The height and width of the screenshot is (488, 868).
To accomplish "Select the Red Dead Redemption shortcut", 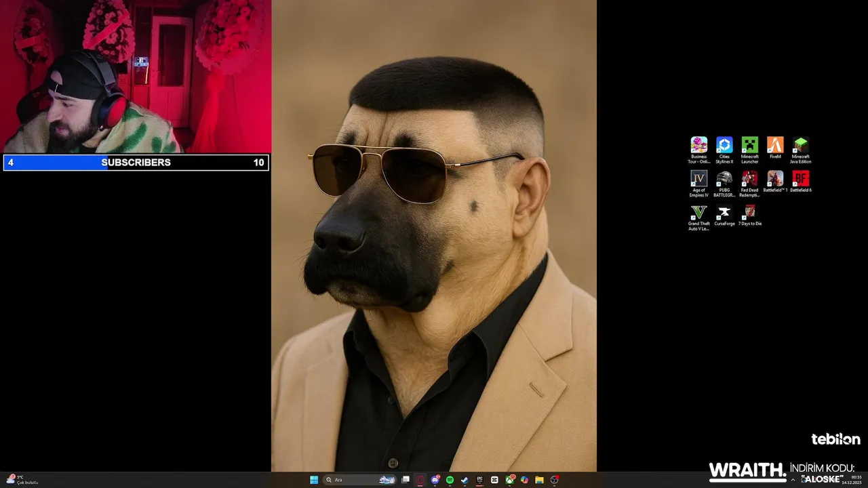I will pyautogui.click(x=749, y=183).
